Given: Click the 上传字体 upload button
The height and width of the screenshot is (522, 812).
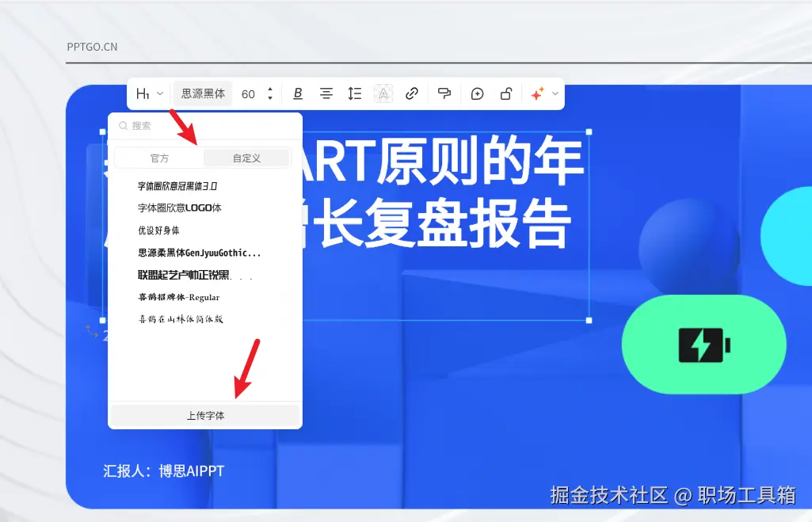Looking at the screenshot, I should (205, 415).
